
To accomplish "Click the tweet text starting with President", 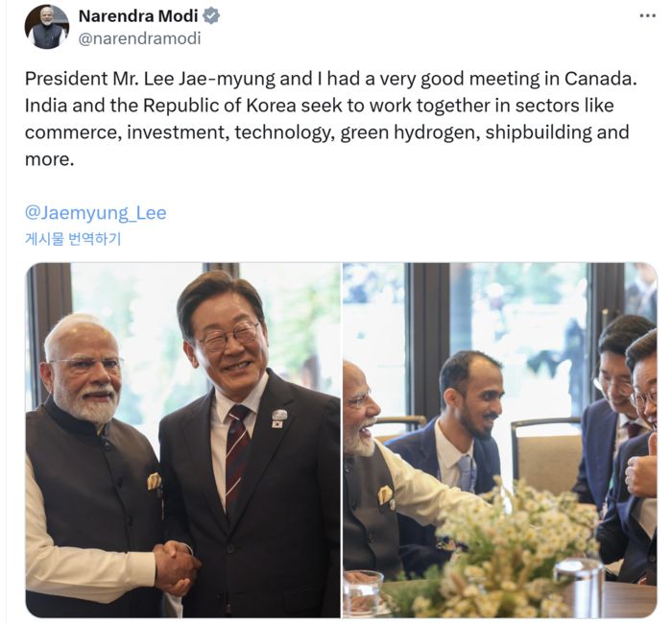I will coord(331,119).
